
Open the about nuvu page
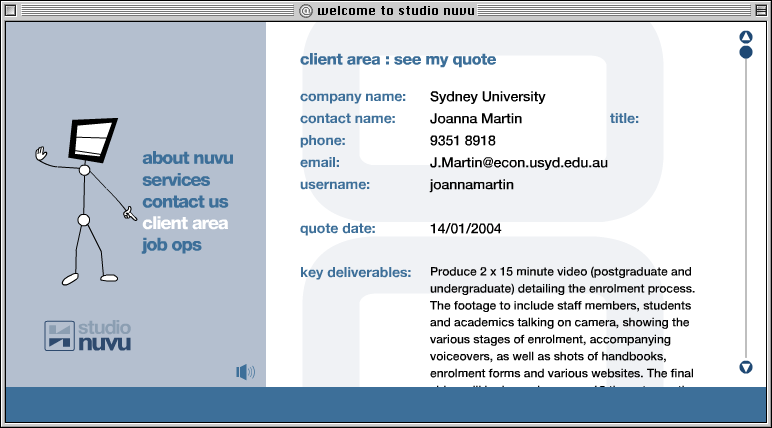[x=187, y=158]
